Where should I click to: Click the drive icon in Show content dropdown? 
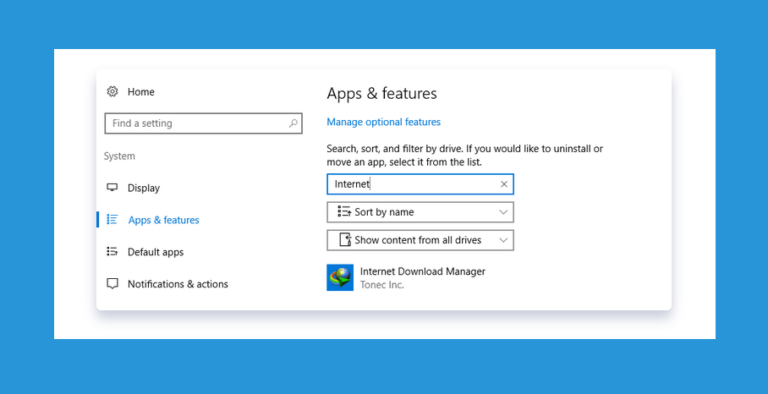click(x=345, y=240)
